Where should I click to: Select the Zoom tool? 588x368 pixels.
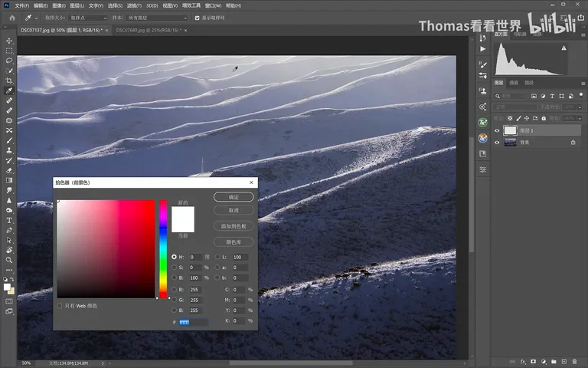(9, 260)
